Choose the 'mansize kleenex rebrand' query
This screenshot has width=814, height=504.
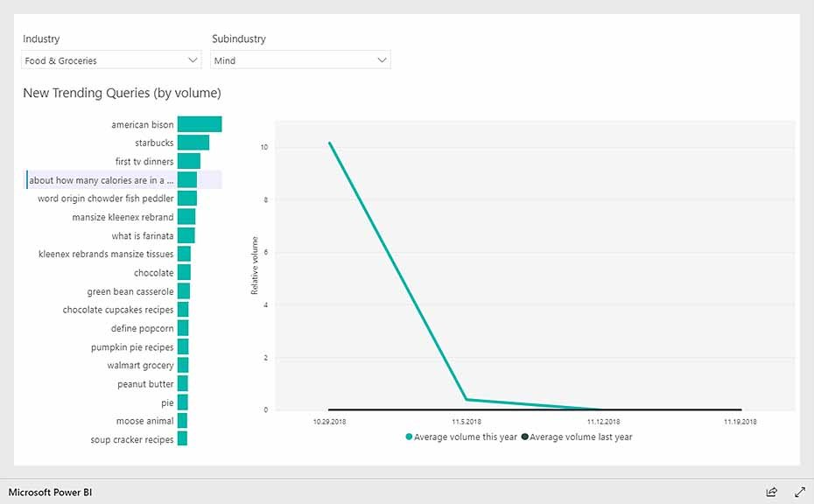coord(123,217)
